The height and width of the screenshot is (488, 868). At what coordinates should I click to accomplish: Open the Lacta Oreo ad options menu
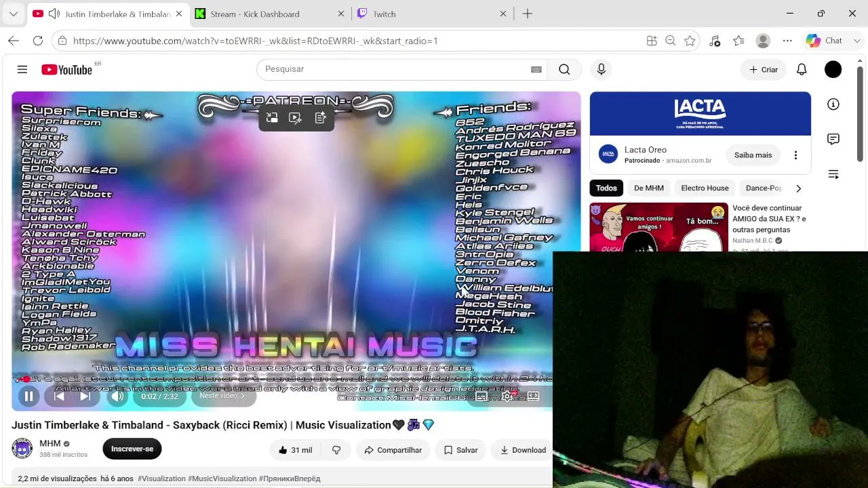pos(795,155)
